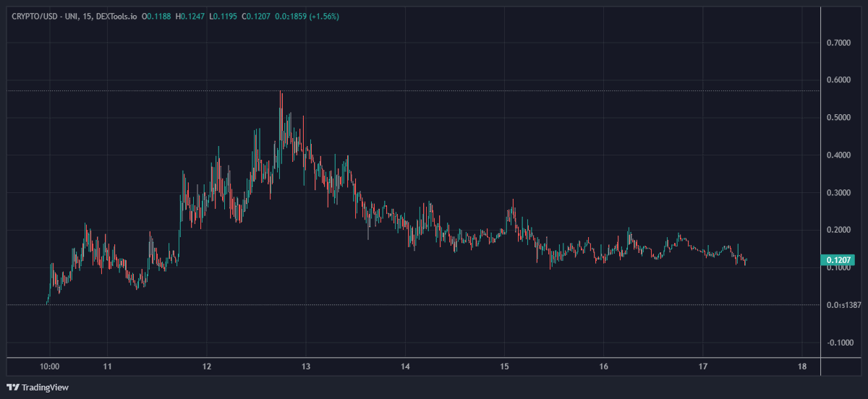Click the 10:00 time axis label
Image resolution: width=868 pixels, height=399 pixels.
point(50,366)
